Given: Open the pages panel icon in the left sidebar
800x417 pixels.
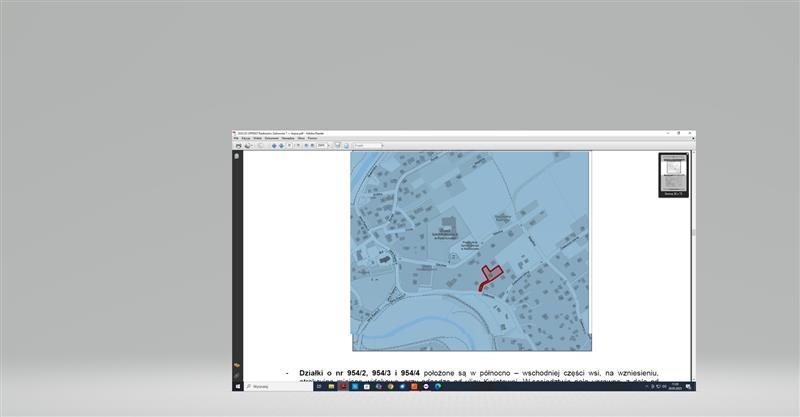Looking at the screenshot, I should 237,156.
